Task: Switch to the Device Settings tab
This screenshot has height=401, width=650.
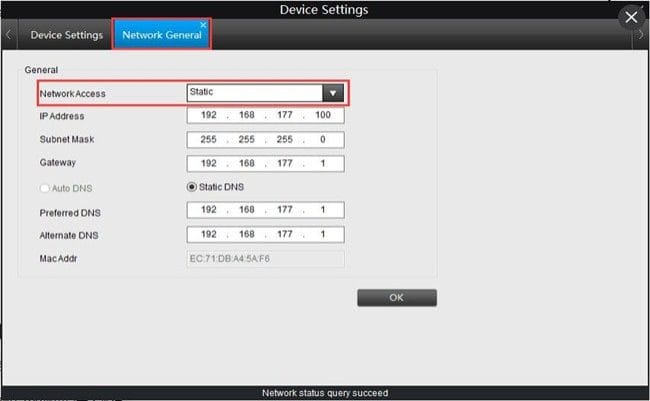Action: (66, 35)
